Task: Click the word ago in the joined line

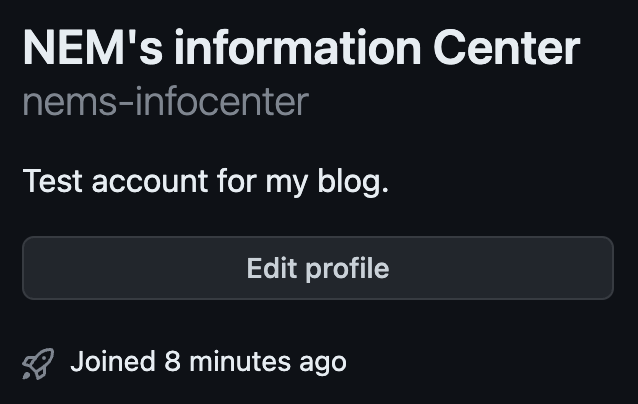Action: [323, 364]
